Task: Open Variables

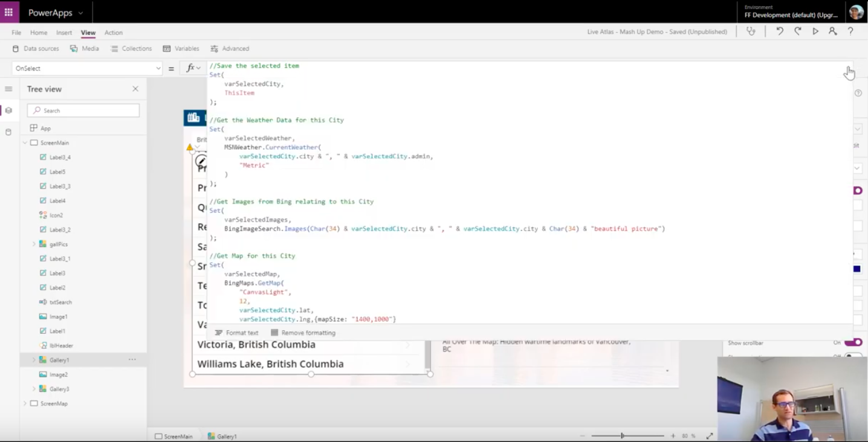Action: coord(181,48)
